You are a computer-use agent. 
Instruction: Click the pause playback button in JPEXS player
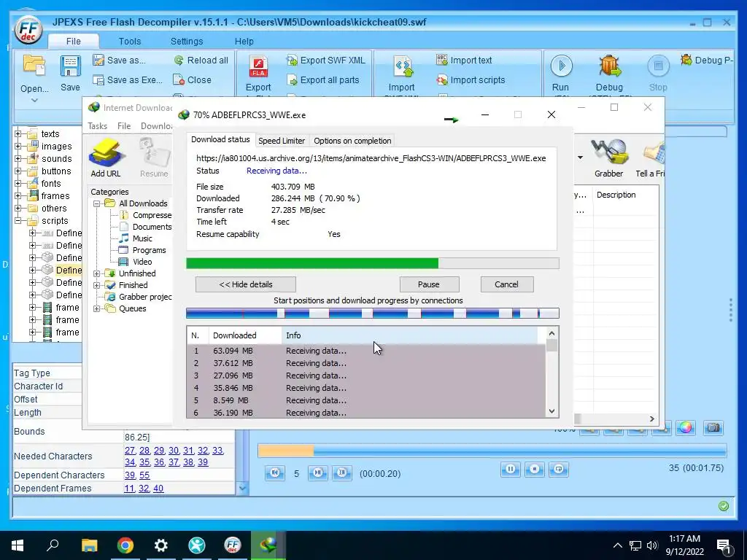510,469
